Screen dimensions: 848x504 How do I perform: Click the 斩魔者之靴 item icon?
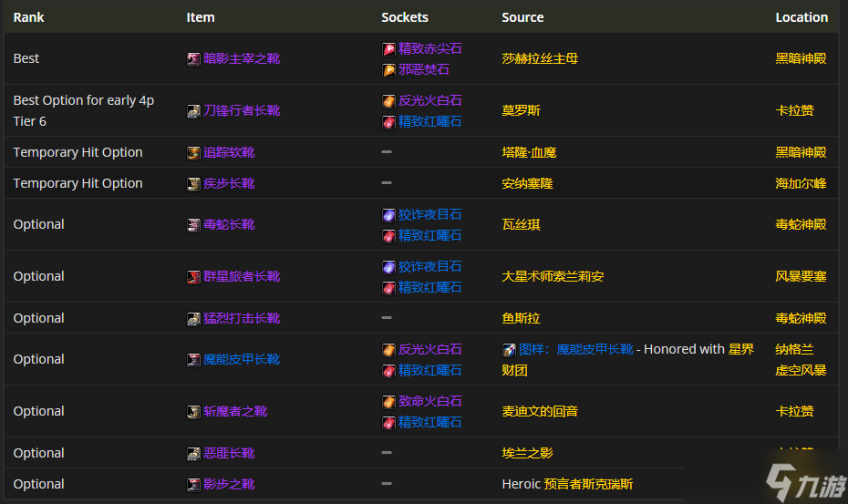[x=193, y=412]
